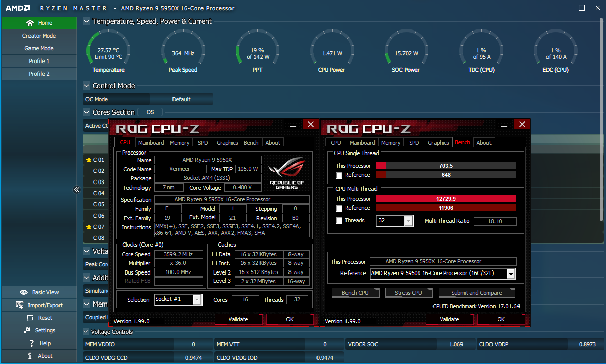
Task: Click the gold star on core C 01
Action: point(89,160)
